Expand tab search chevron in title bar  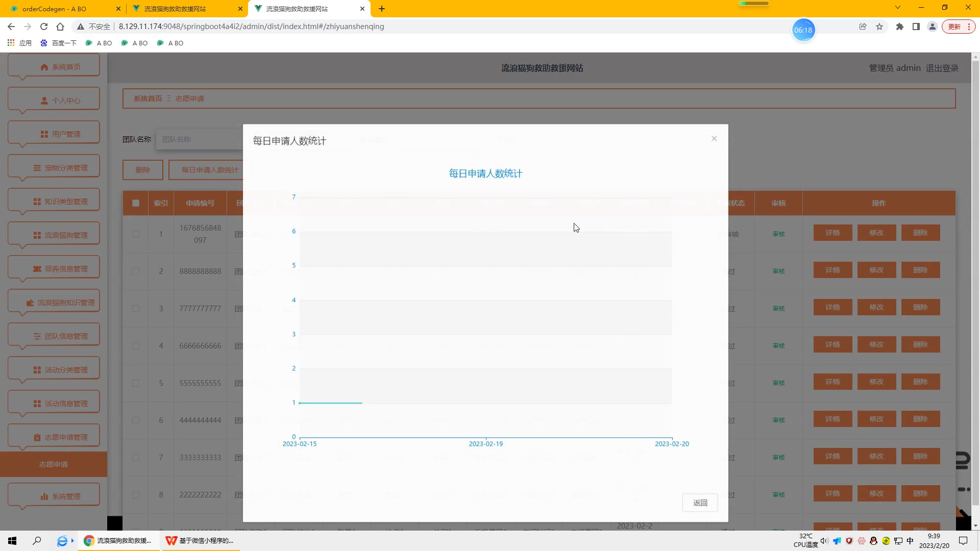coord(897,8)
